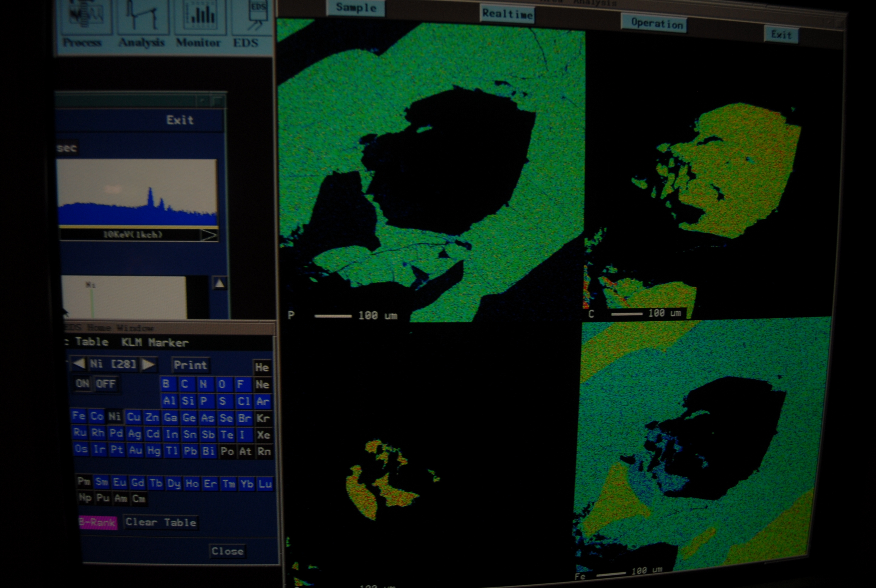Click spectrum range right arrow
Screen dimensions: 876x588
(x=208, y=235)
